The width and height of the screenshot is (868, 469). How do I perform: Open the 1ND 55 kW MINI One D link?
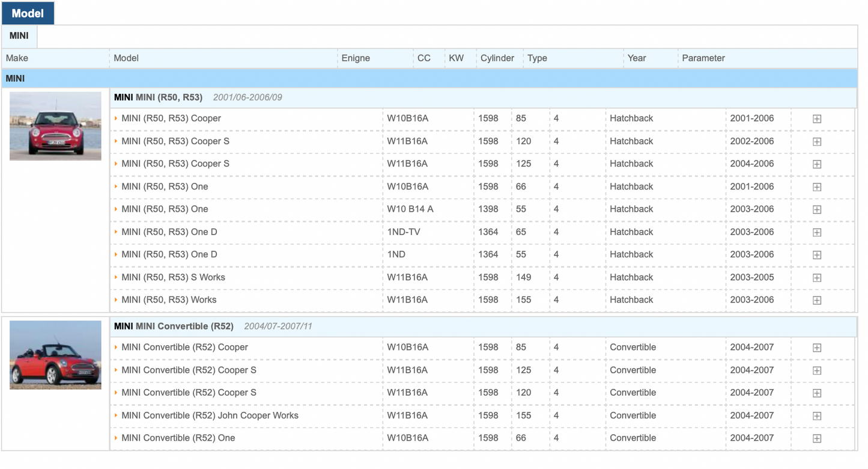[x=169, y=254]
